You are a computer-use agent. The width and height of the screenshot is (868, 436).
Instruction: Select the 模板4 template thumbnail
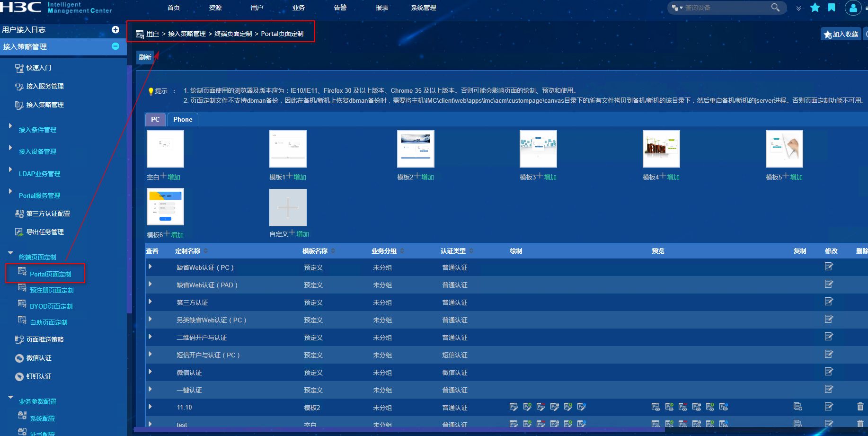(x=661, y=149)
